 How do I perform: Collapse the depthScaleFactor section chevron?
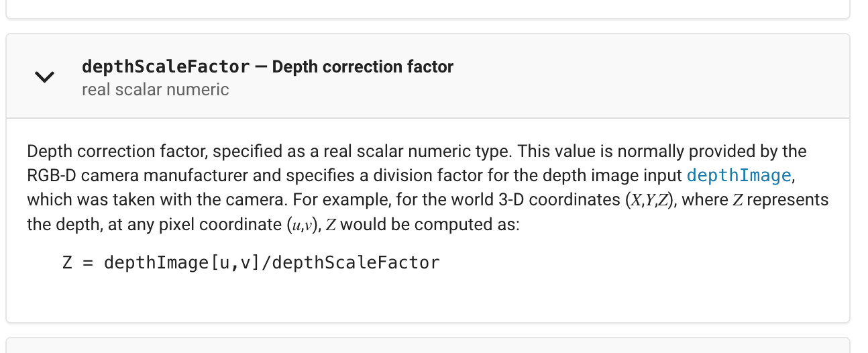coord(44,77)
